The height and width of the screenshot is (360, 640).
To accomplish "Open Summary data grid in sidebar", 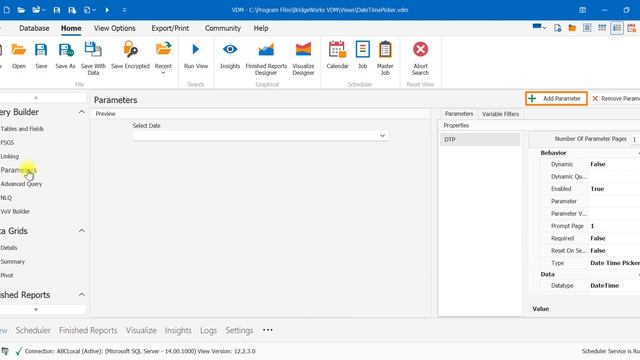I will (x=13, y=262).
